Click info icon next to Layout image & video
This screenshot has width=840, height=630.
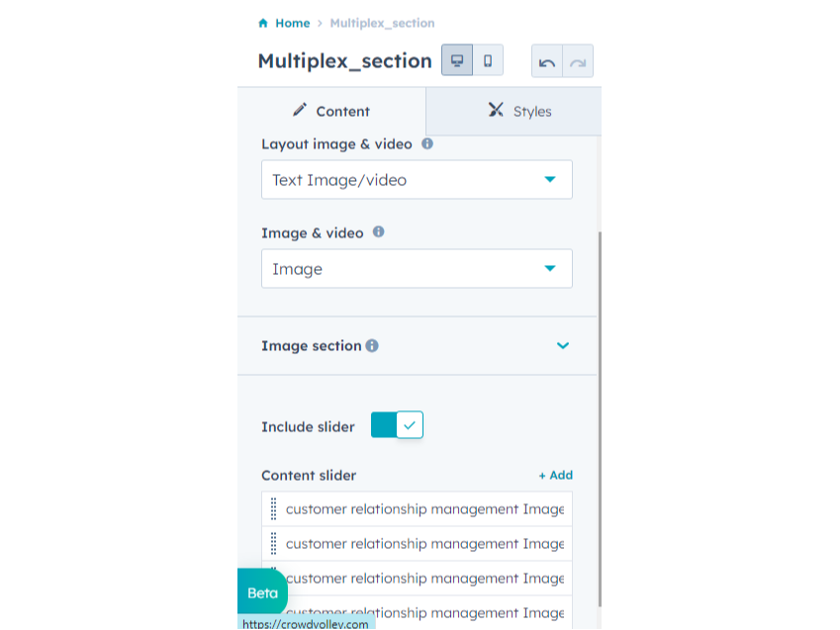click(x=427, y=143)
